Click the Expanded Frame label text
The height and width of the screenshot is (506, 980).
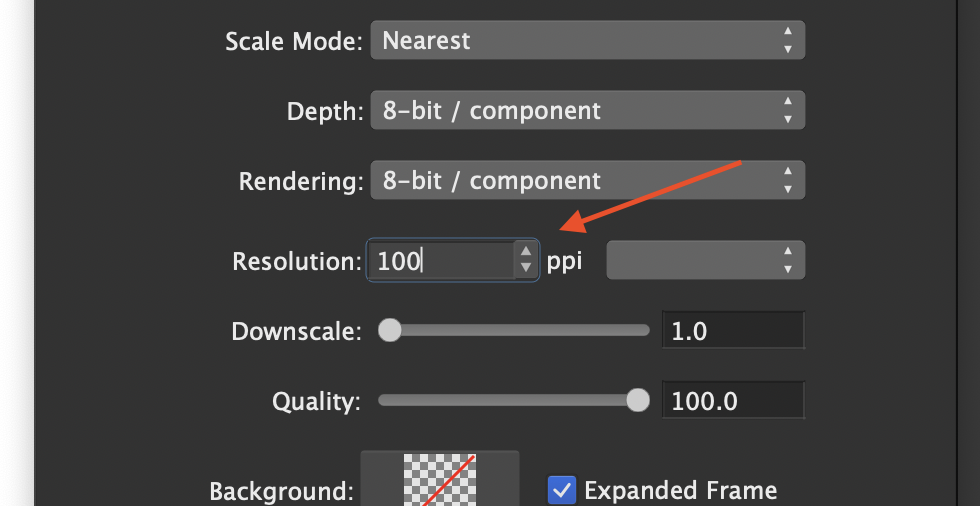(680, 490)
